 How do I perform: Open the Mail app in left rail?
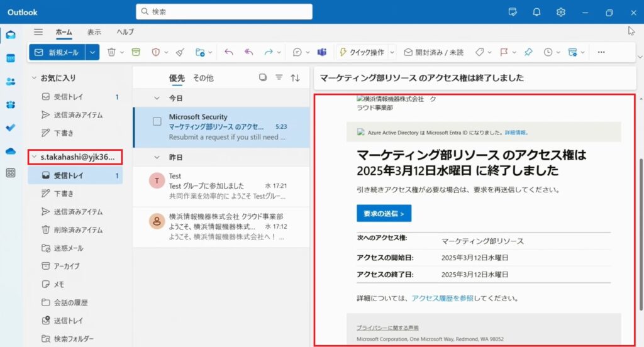click(11, 35)
